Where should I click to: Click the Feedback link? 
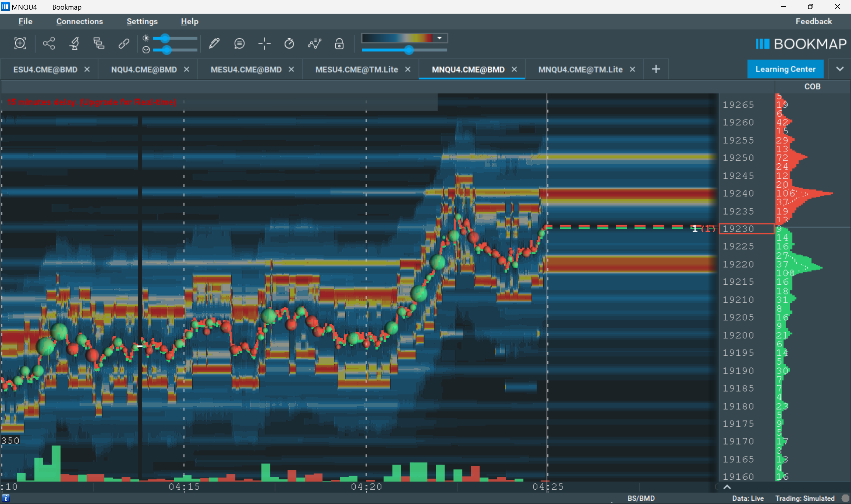(813, 21)
